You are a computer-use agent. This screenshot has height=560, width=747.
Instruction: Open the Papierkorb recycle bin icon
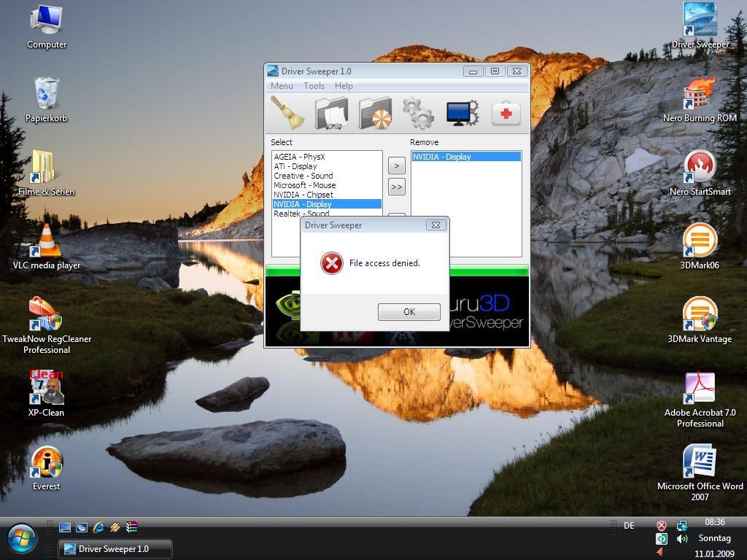click(x=46, y=100)
